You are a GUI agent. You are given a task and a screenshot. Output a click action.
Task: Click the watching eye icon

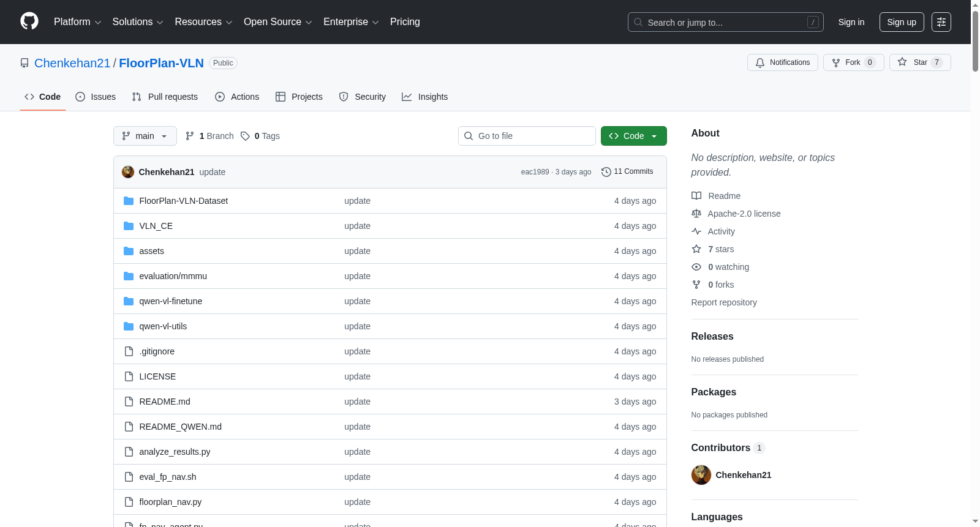click(x=696, y=267)
